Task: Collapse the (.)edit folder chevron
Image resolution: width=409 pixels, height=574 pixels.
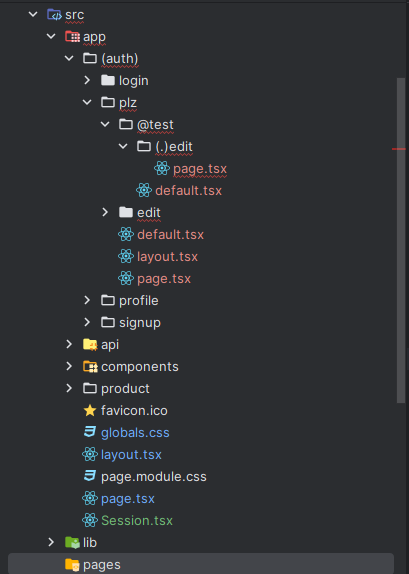Action: pyautogui.click(x=123, y=146)
